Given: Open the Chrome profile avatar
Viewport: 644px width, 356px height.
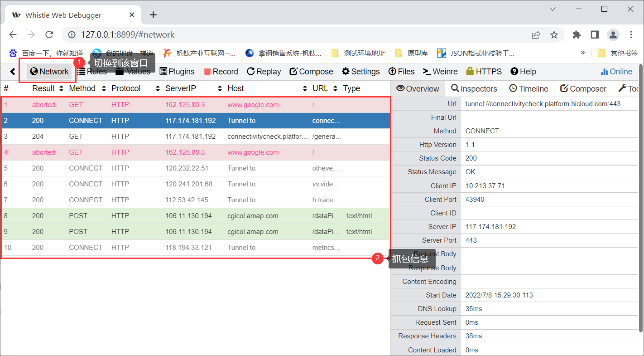Looking at the screenshot, I should click(x=613, y=35).
